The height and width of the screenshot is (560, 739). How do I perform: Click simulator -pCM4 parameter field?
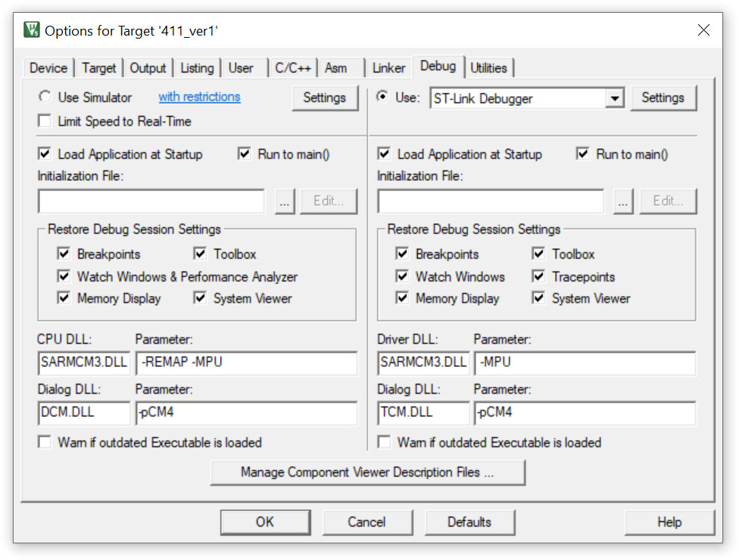(x=247, y=412)
